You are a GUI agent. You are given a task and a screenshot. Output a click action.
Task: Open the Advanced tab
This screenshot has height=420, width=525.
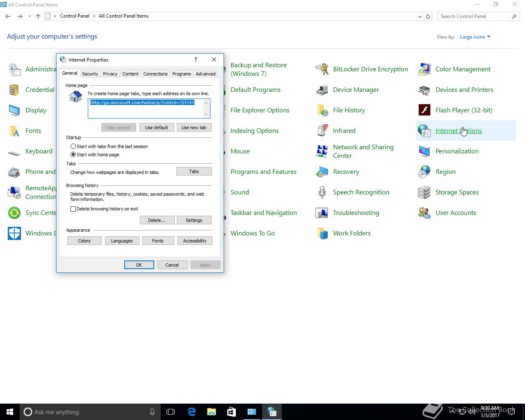click(x=205, y=74)
